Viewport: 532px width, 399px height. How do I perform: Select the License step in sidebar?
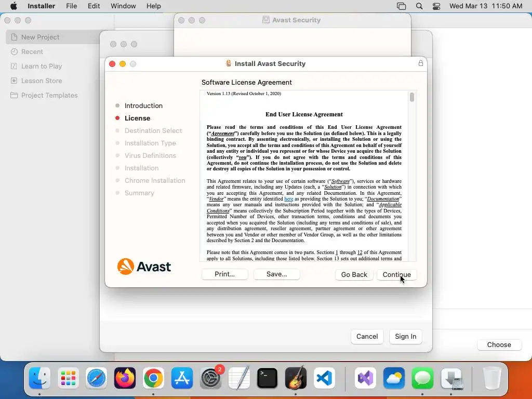[x=137, y=118]
